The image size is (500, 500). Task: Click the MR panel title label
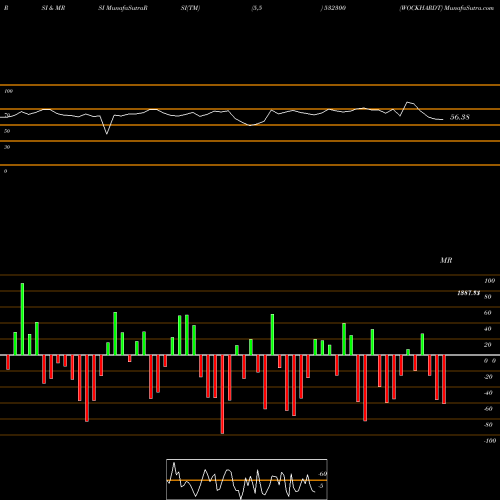tap(446, 260)
